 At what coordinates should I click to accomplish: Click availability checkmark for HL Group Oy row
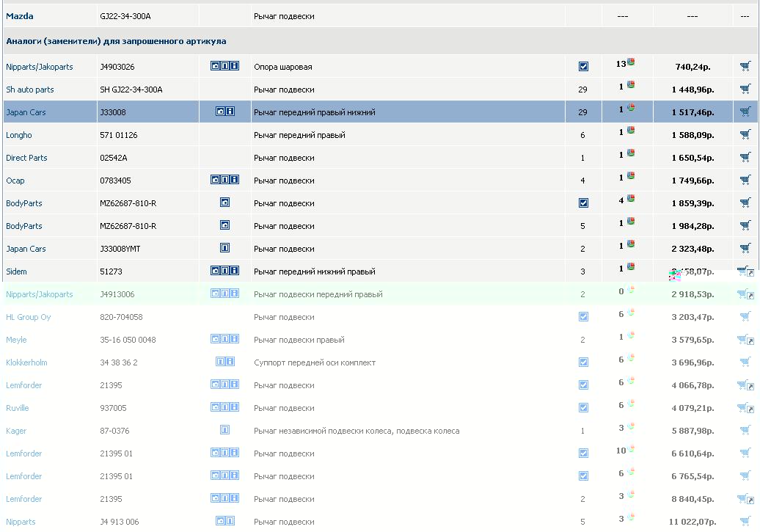point(583,317)
